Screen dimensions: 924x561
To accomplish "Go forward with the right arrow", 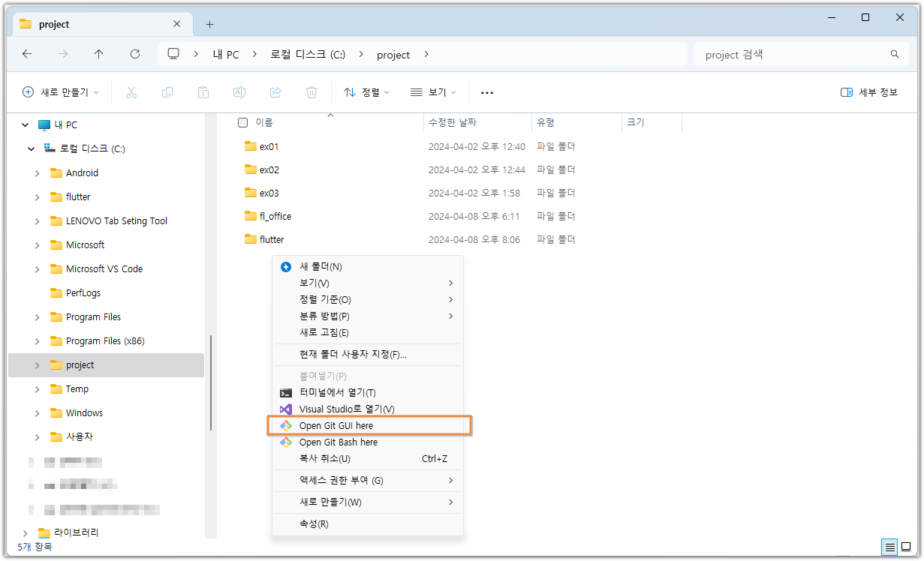I will pyautogui.click(x=63, y=54).
